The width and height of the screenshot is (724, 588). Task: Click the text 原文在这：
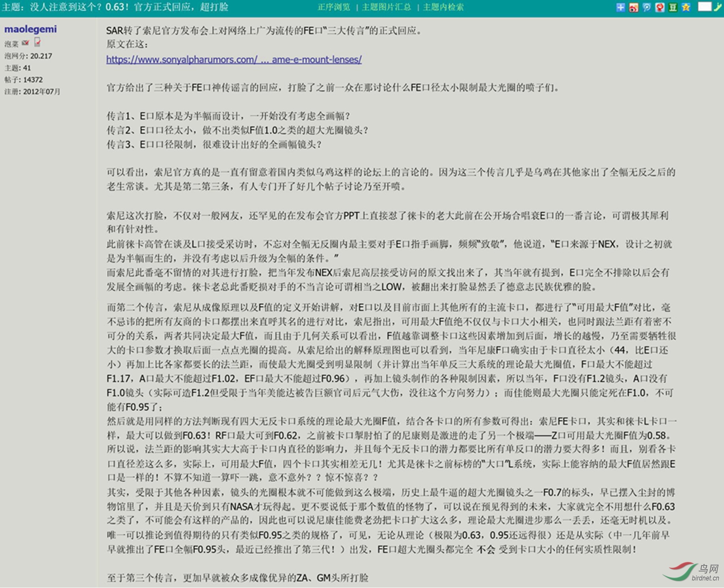127,44
